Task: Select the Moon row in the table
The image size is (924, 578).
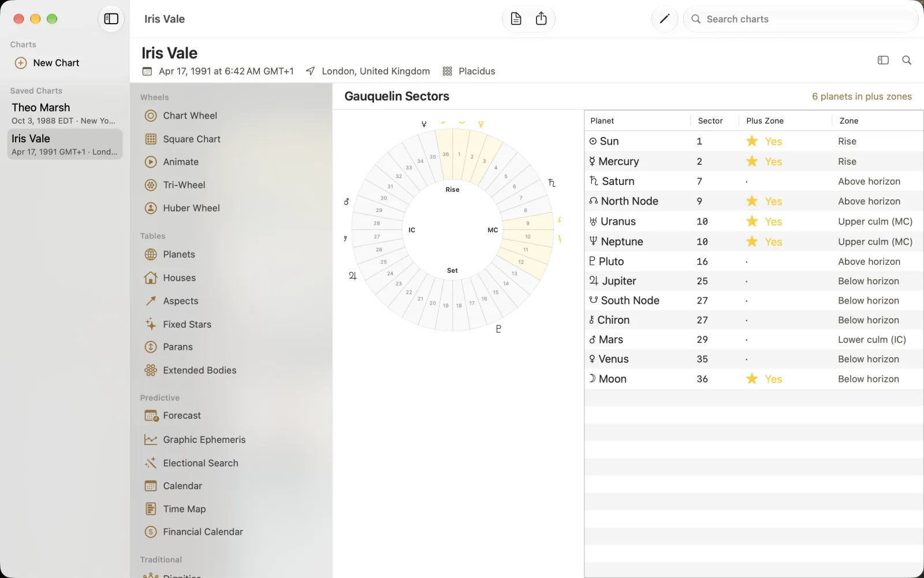Action: 754,379
